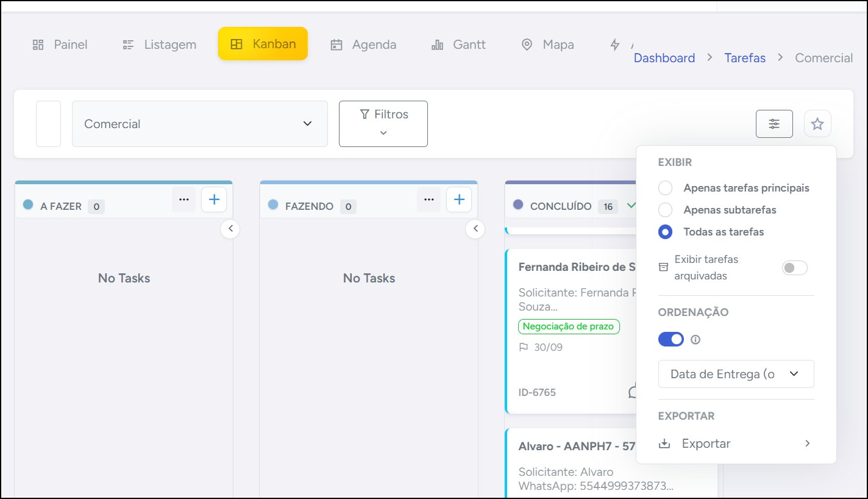The width and height of the screenshot is (868, 499).
Task: Open Data de Entrega sort dropdown
Action: click(x=736, y=374)
